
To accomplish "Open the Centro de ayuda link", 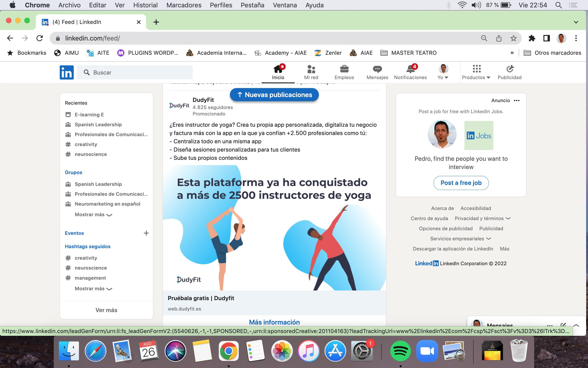I will 429,218.
